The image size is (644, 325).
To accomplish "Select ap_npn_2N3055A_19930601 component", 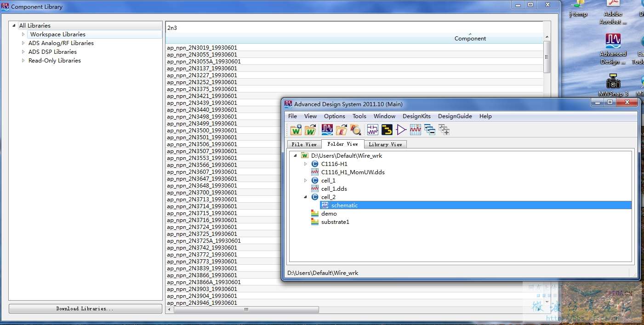I will point(204,62).
